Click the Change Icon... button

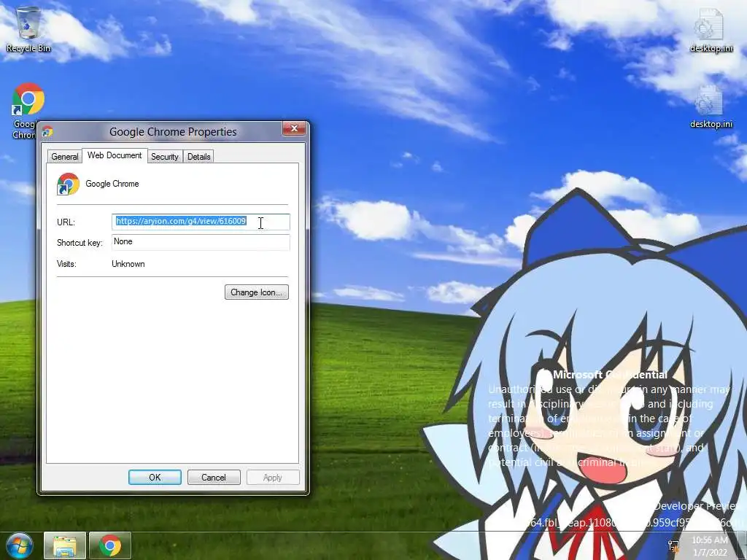[x=256, y=292]
